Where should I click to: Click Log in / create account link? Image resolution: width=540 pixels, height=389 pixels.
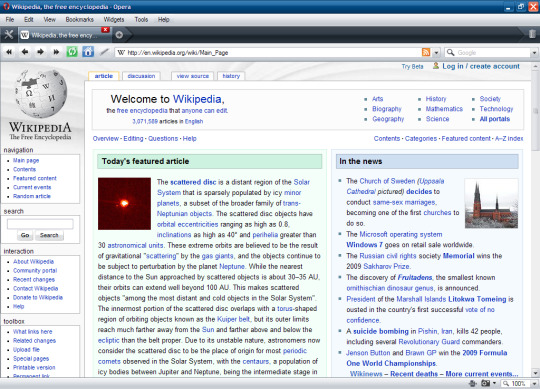pos(481,66)
